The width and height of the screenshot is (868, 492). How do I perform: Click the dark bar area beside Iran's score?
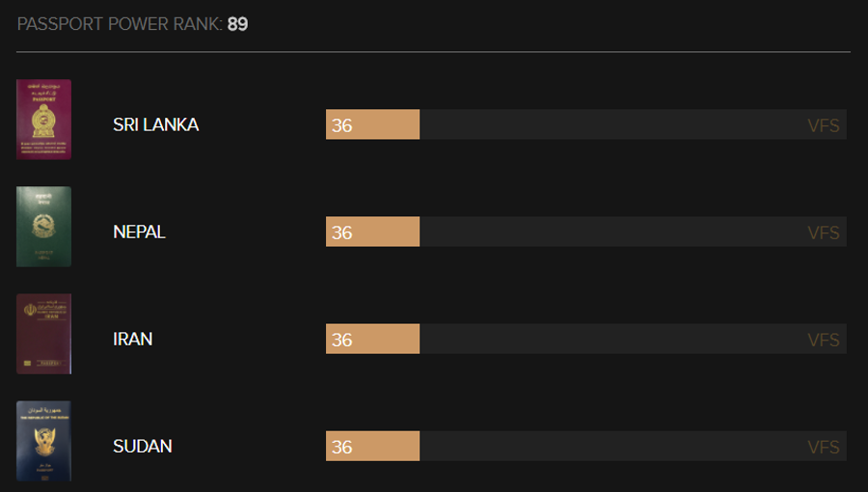click(633, 339)
